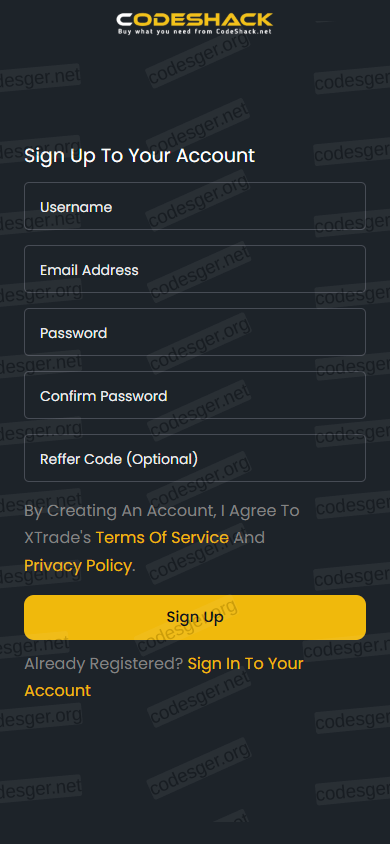Click the 'By Creating An Account, I Agree To' text

pos(162,510)
